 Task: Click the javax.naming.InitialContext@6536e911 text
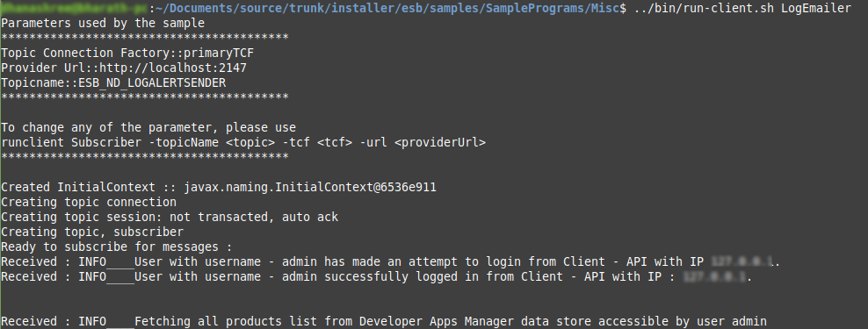point(310,188)
